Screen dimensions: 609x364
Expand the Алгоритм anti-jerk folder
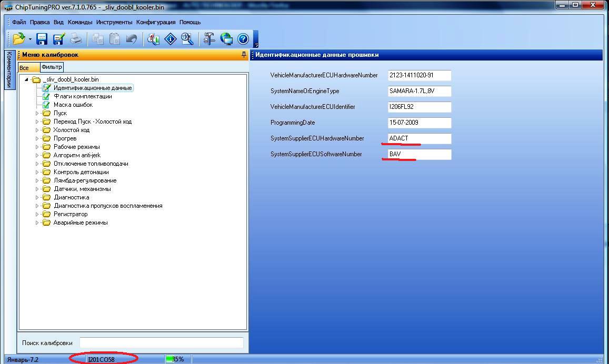click(x=37, y=155)
